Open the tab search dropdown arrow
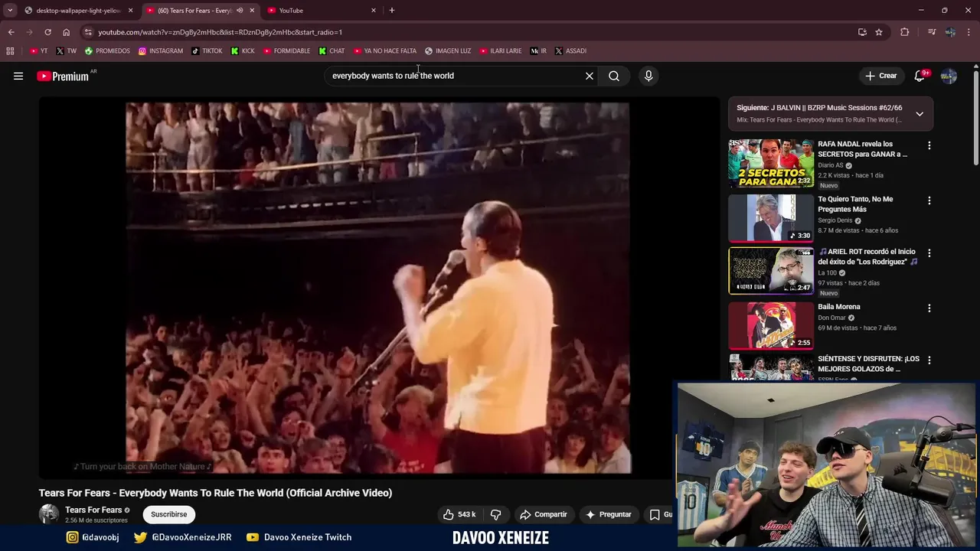The image size is (980, 551). pos(10,11)
